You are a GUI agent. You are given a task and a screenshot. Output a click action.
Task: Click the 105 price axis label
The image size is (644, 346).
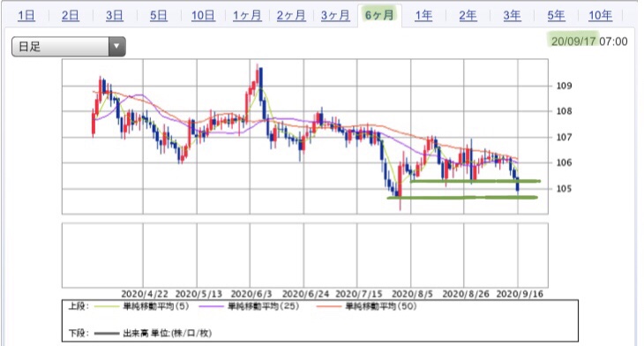[564, 189]
